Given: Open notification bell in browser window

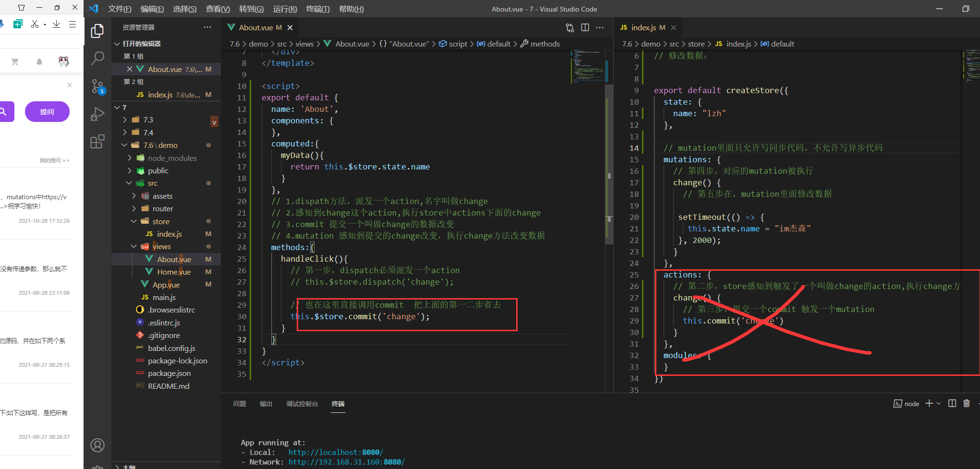Looking at the screenshot, I should (x=39, y=61).
